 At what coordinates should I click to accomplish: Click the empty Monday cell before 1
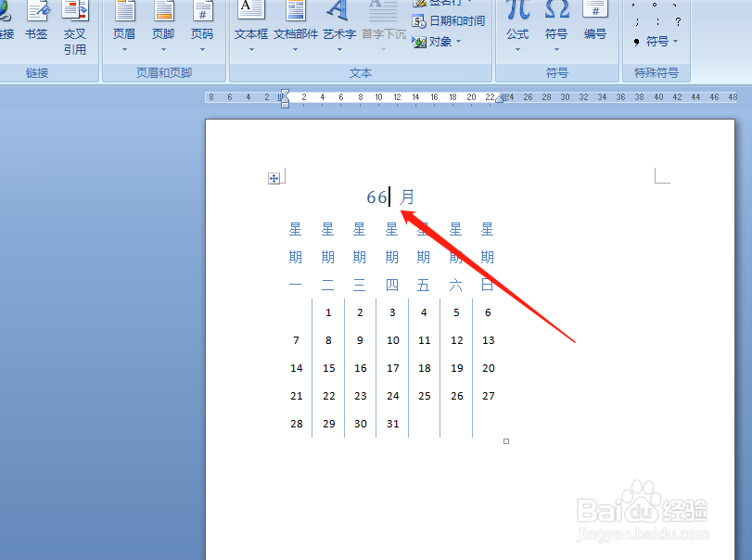click(x=296, y=312)
